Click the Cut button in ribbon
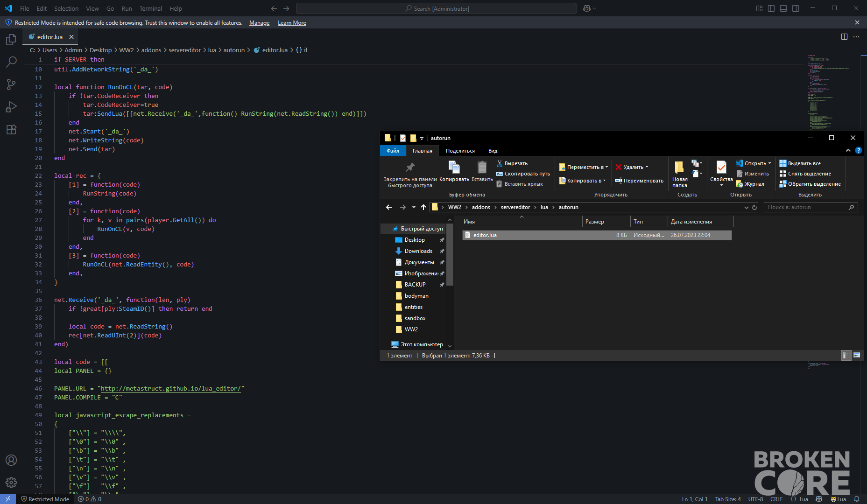The image size is (867, 504). tap(512, 163)
